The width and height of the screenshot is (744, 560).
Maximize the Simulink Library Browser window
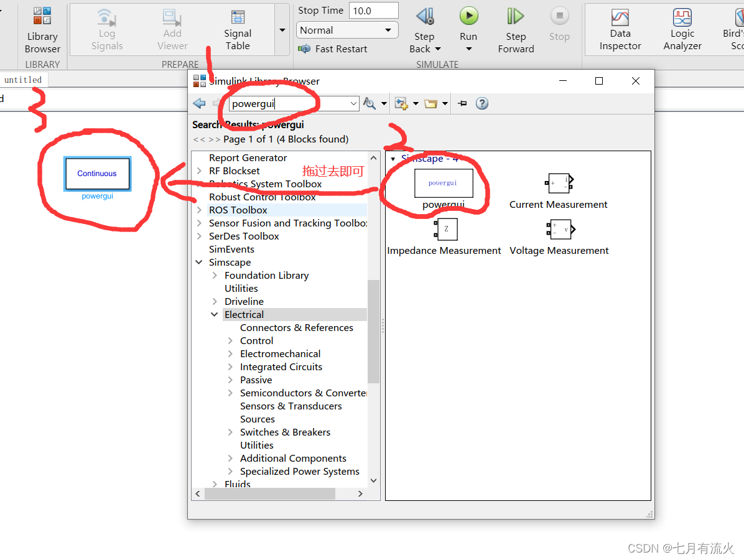599,81
